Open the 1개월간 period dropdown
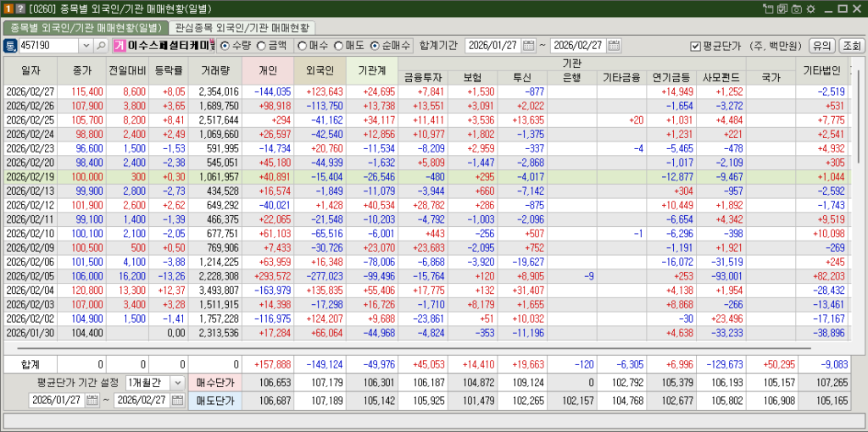The height and width of the screenshot is (432, 868). point(176,383)
